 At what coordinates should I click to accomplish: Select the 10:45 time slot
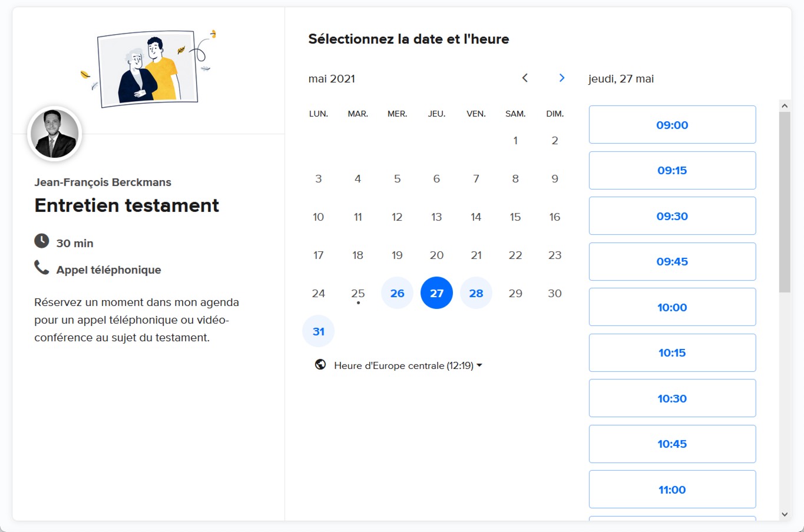click(672, 444)
